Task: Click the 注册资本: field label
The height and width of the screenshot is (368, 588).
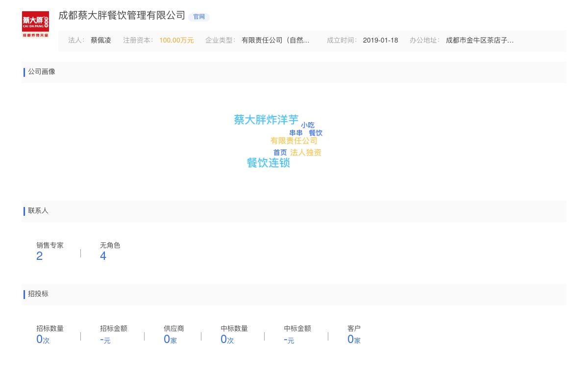Action: [138, 41]
